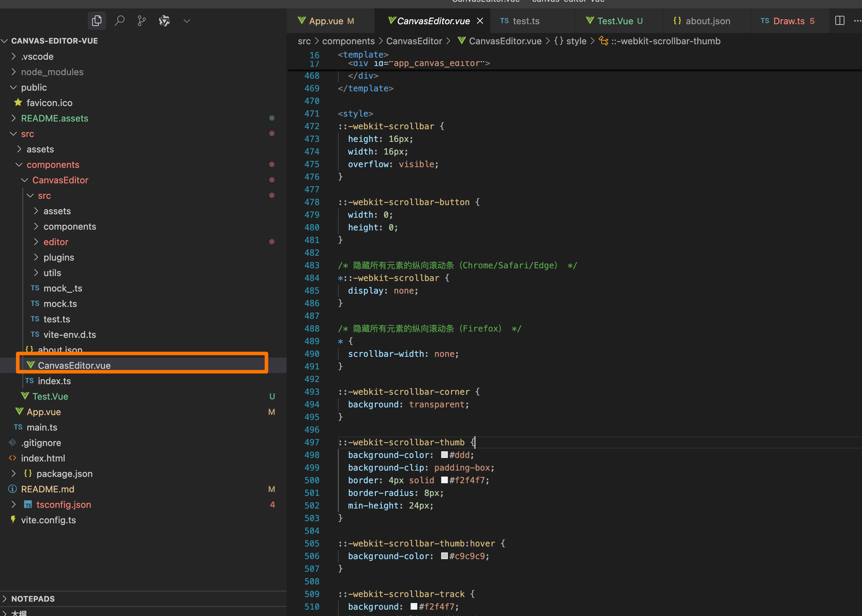Screen dimensions: 862x616
Task: Switch to the App.vue tab
Action: [326, 21]
